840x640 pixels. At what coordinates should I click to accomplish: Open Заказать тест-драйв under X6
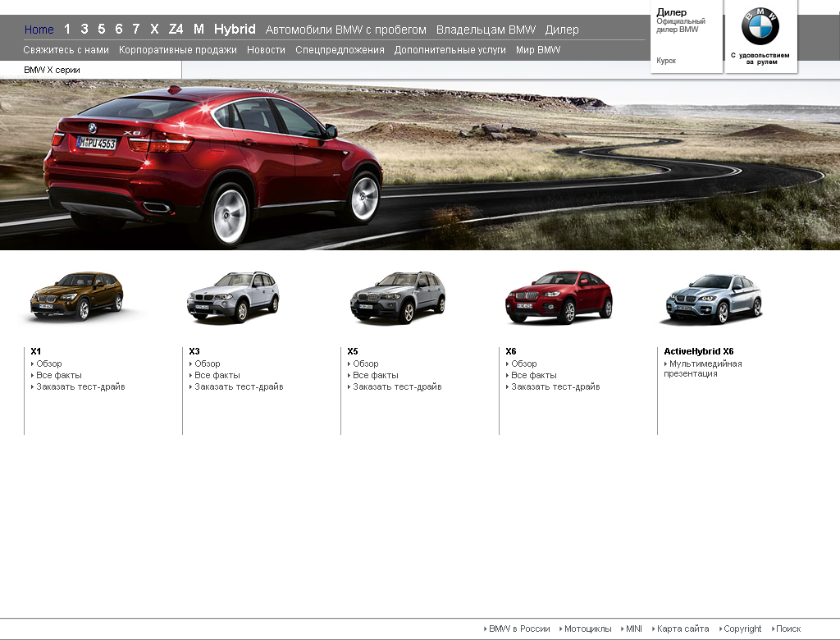pos(555,386)
